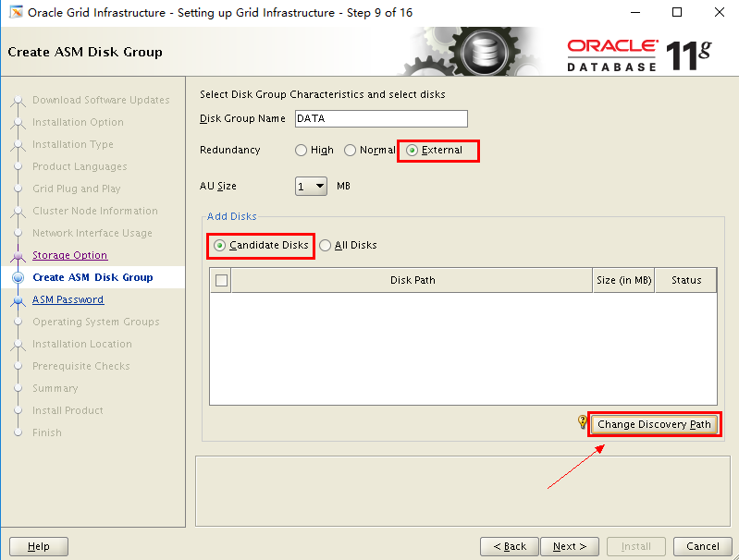Open the ASM Password step link
The width and height of the screenshot is (739, 560).
click(x=68, y=299)
